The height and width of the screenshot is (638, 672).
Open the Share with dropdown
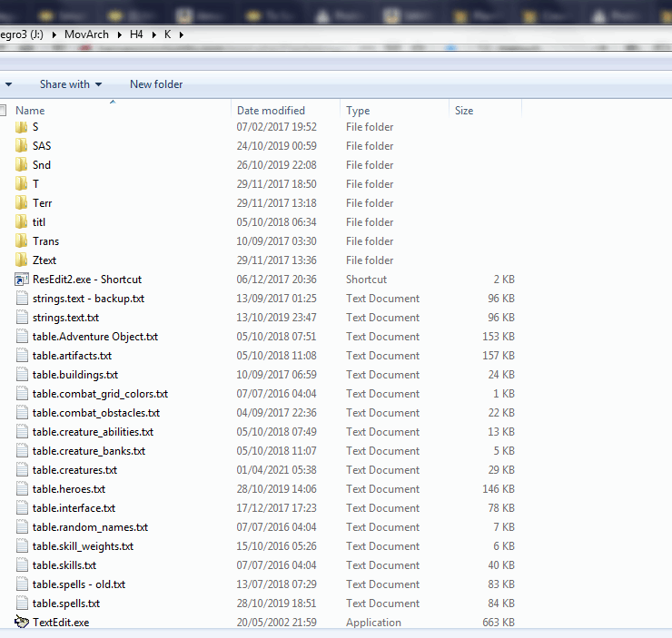[x=71, y=84]
